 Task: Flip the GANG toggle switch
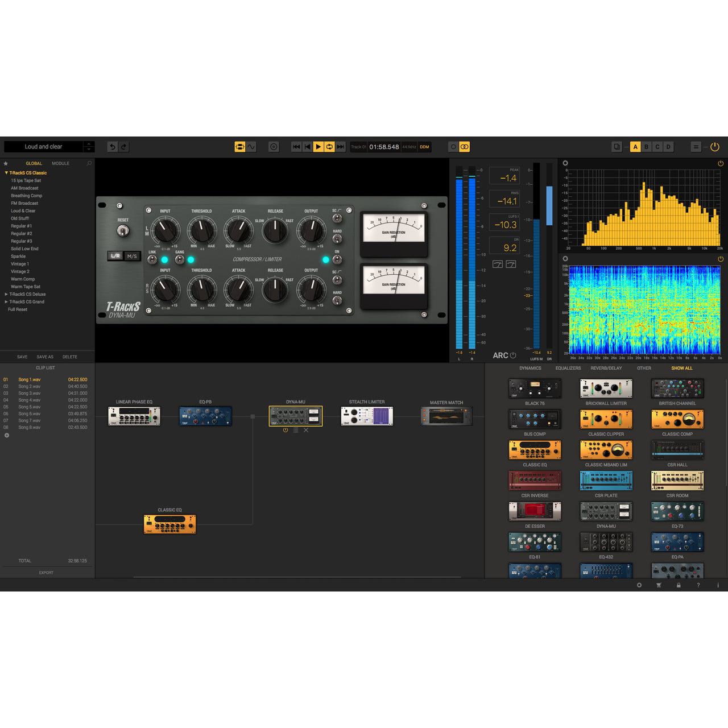[180, 260]
